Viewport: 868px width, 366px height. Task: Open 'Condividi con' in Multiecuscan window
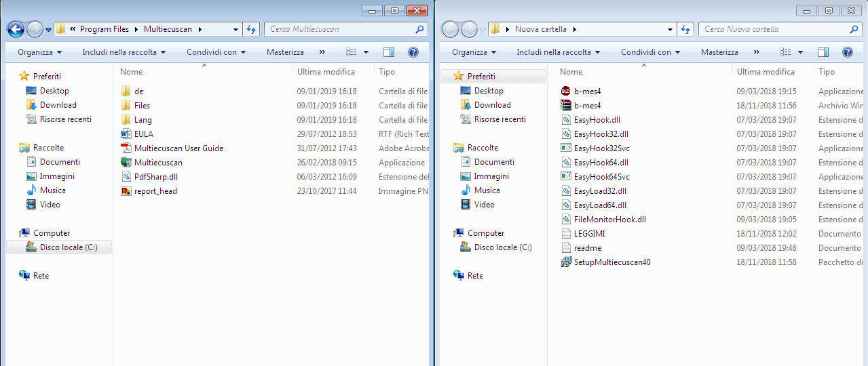tap(216, 52)
